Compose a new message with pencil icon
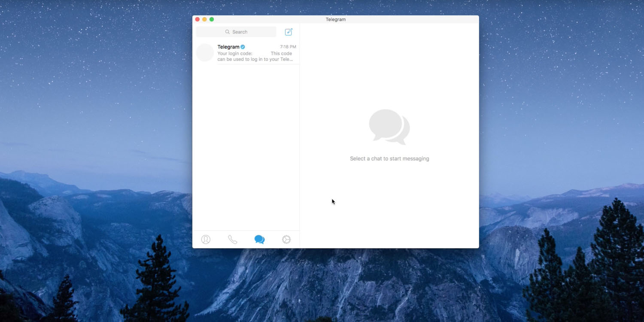 pyautogui.click(x=289, y=32)
